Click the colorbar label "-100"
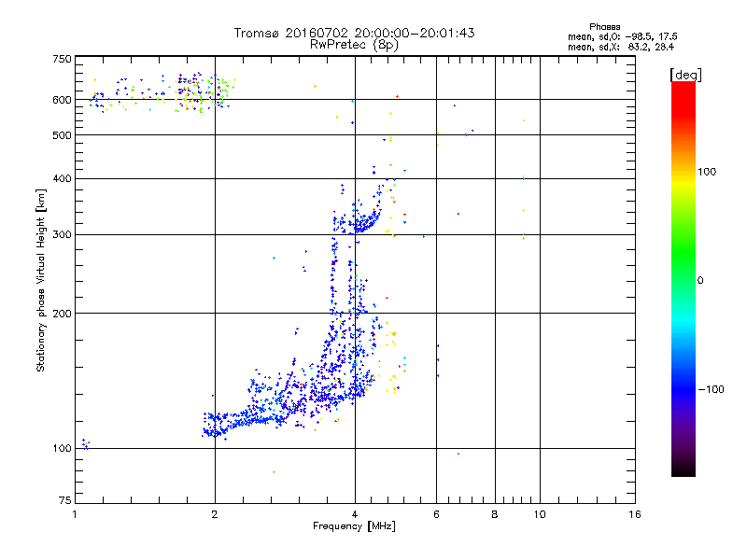 711,389
